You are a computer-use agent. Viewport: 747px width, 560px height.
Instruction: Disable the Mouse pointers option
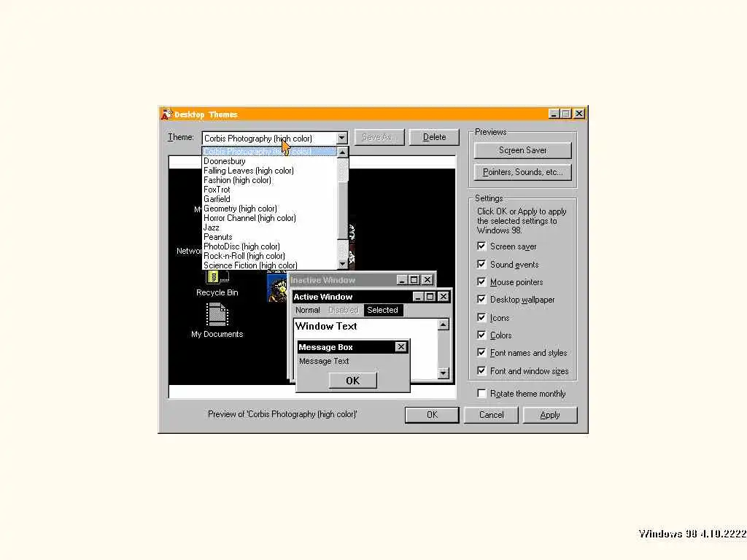pos(481,282)
